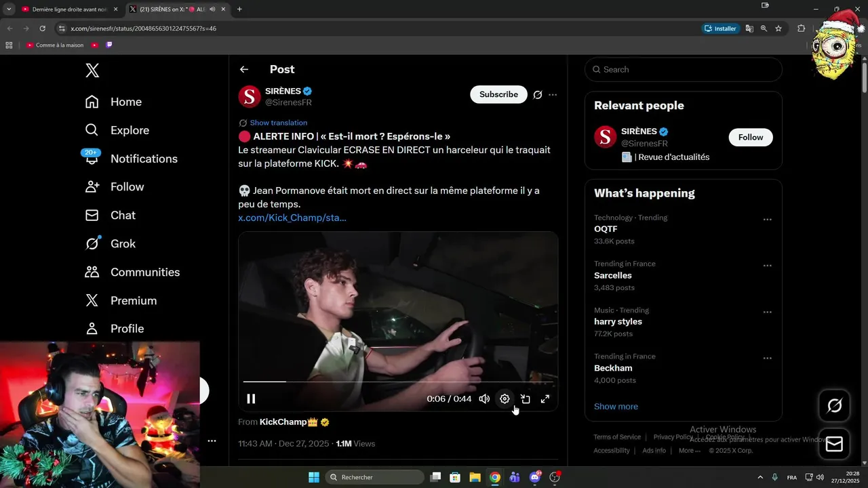
Task: Open the Chrome apps grid icon
Action: pos(9,45)
